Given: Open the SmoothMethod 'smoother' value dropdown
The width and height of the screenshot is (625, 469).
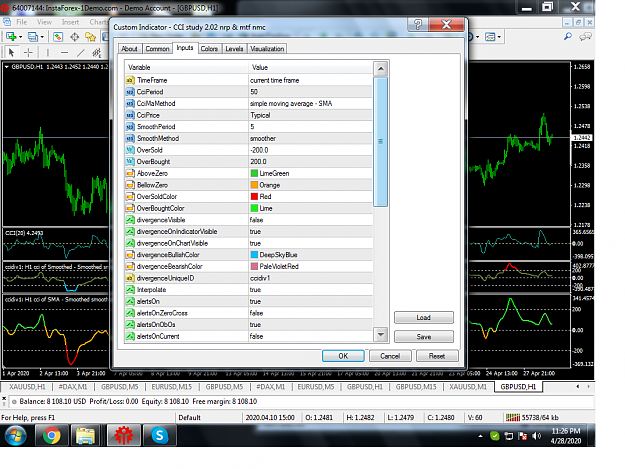Looking at the screenshot, I should click(311, 138).
